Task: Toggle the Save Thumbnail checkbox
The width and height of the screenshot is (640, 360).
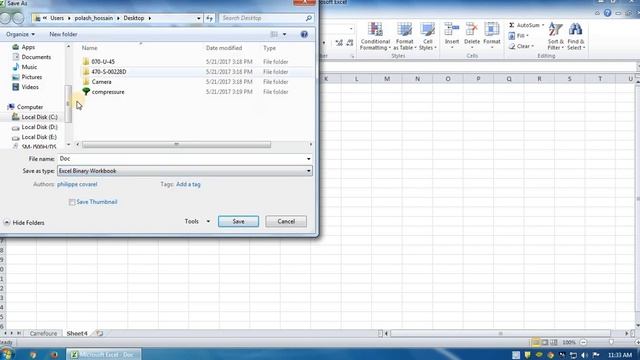Action: tap(72, 202)
